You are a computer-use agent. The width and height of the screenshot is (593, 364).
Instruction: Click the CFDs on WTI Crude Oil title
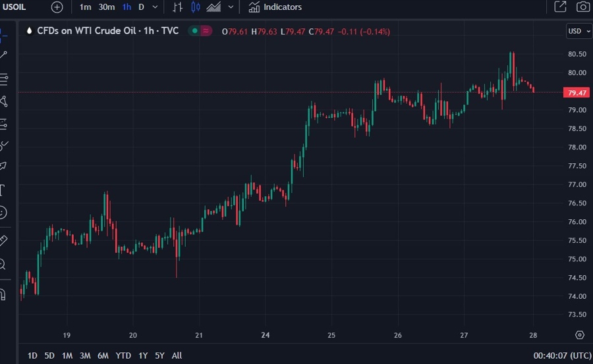[x=108, y=31]
